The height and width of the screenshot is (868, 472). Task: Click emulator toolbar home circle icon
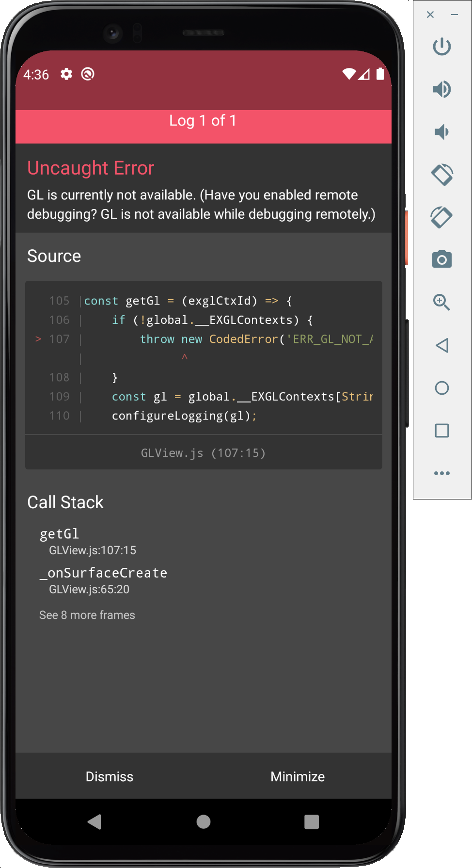(x=442, y=388)
